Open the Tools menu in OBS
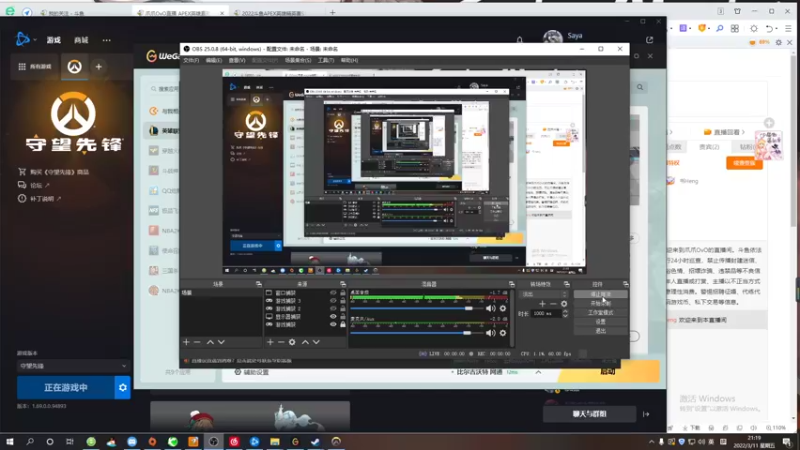Screen dimensions: 800x450 pos(326,60)
